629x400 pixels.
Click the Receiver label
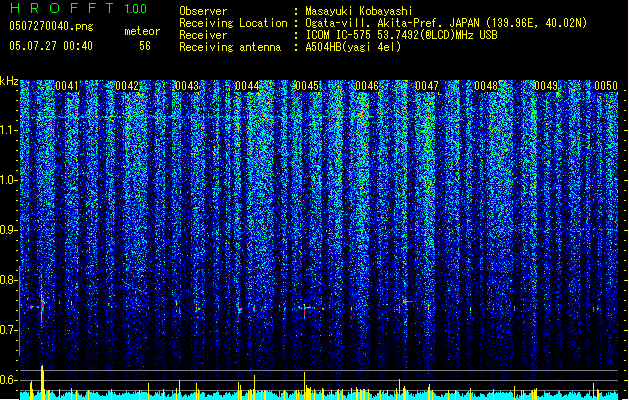pyautogui.click(x=203, y=35)
